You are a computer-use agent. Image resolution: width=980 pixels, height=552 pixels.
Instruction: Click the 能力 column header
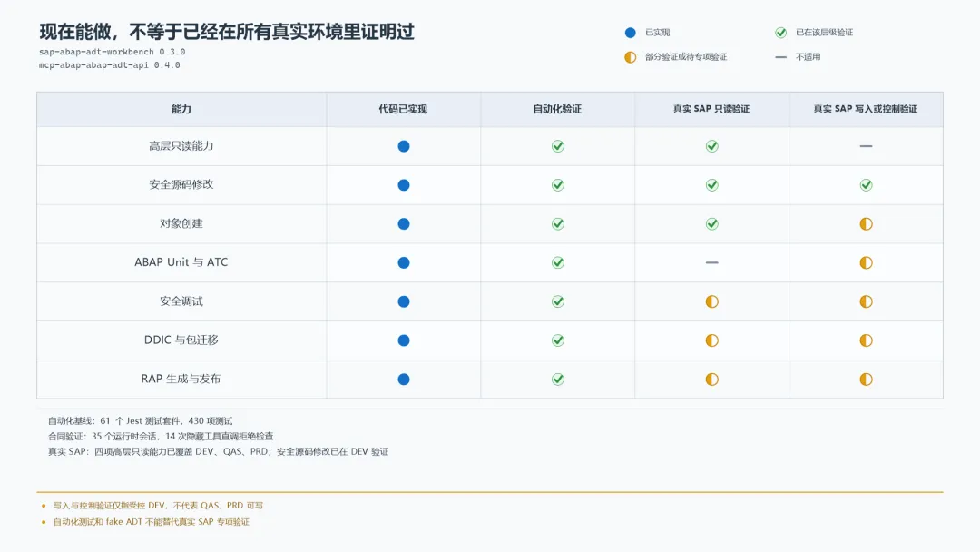click(181, 109)
